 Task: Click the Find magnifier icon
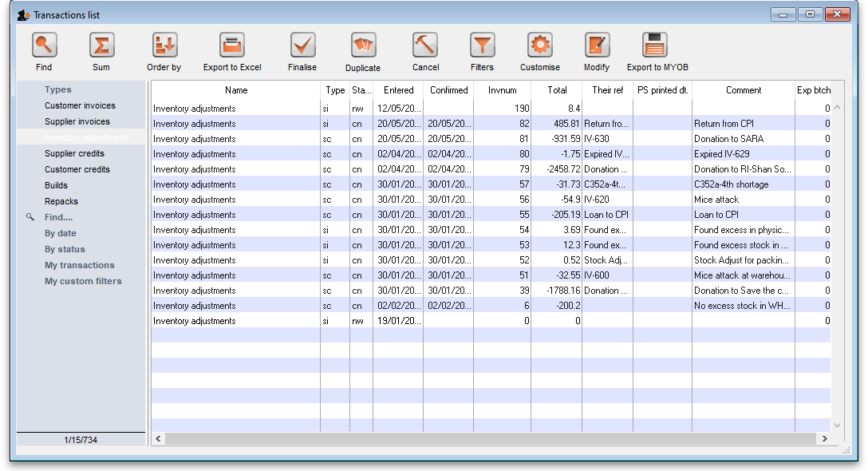pos(44,46)
